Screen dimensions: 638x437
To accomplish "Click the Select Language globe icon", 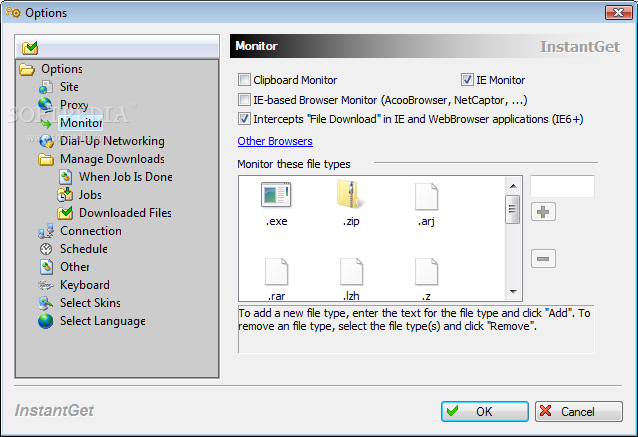I will (x=46, y=321).
